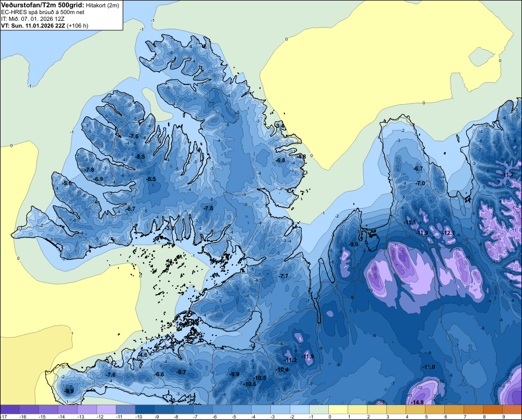The width and height of the screenshot is (522, 420).
Task: Click the '-17' legend scale label
Action: coord(4,417)
